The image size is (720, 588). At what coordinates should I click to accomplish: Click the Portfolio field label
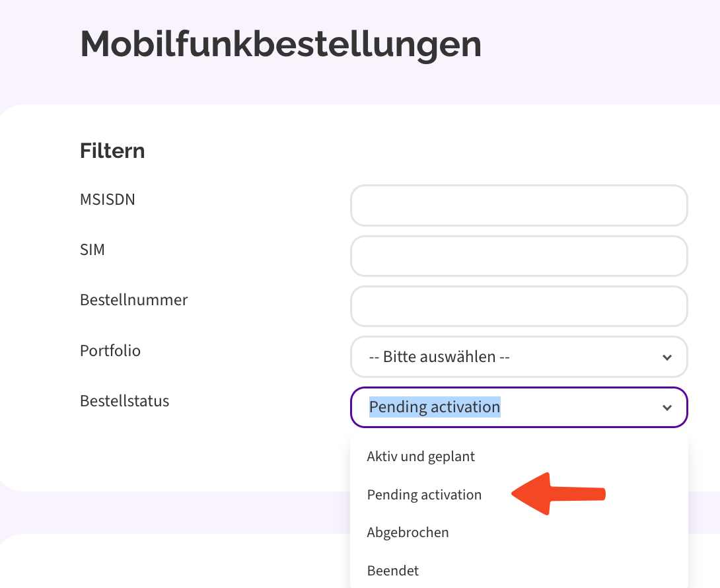[110, 350]
